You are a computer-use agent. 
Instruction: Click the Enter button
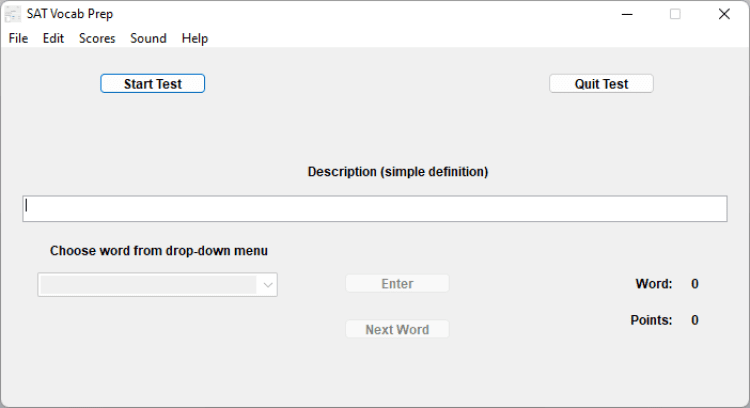[397, 284]
